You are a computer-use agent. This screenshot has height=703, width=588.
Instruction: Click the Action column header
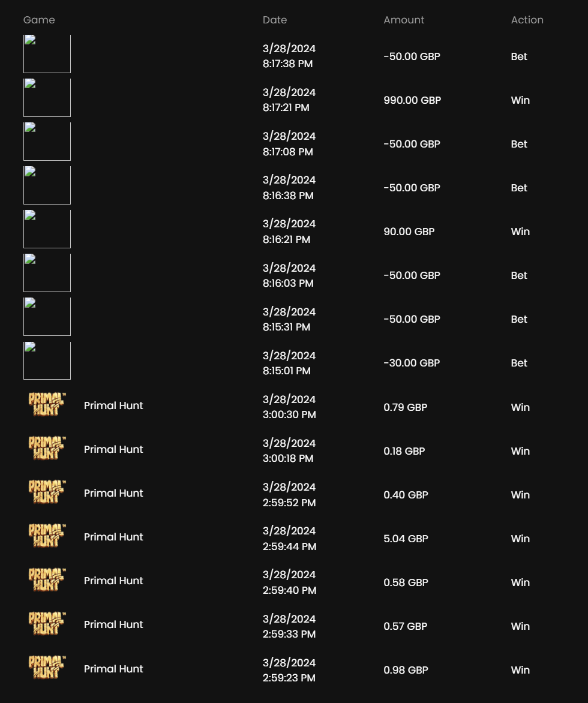click(x=527, y=20)
